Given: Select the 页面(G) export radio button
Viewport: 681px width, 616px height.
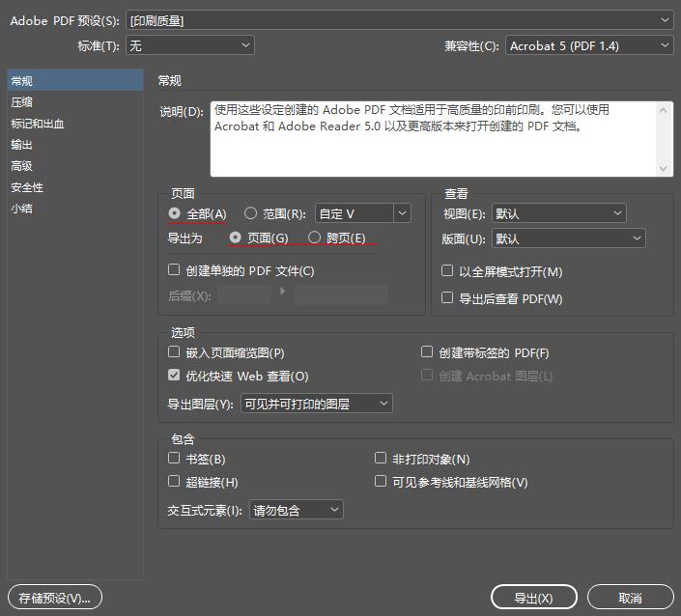Looking at the screenshot, I should (x=236, y=238).
